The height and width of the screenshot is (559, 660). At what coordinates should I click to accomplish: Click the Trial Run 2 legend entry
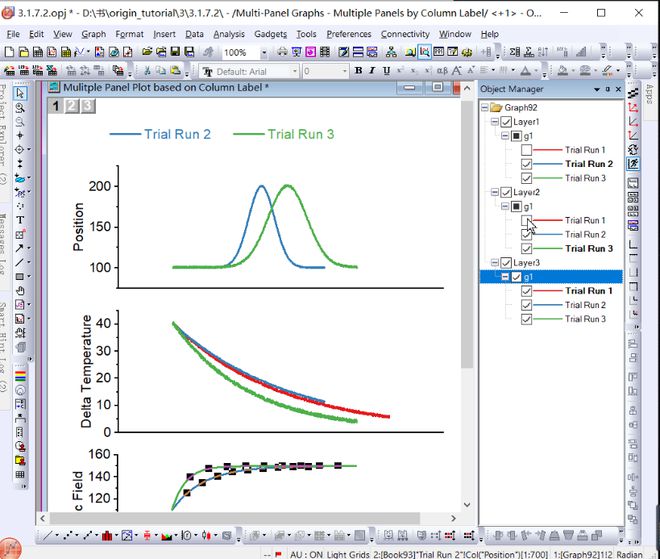tap(160, 134)
